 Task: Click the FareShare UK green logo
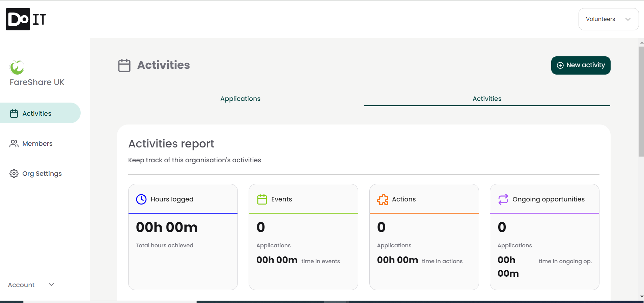[x=17, y=67]
